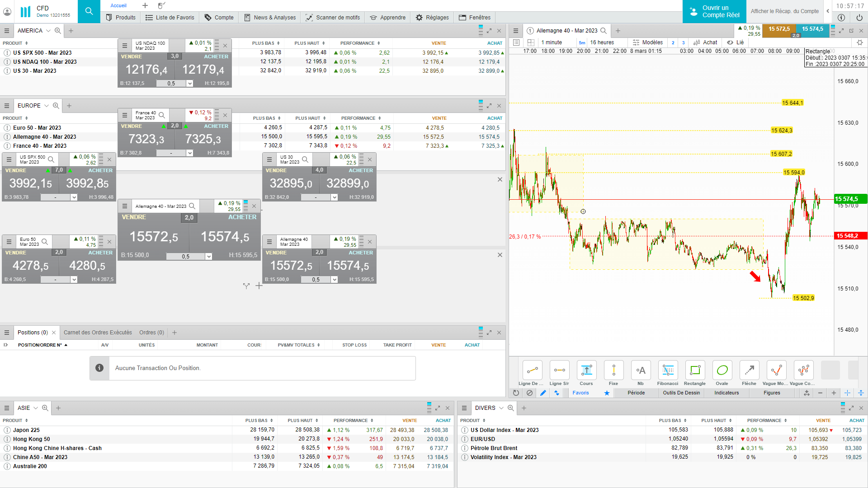Click the orange 15 572,5 sell price box
Viewport: 868px width, 488px height.
779,29
